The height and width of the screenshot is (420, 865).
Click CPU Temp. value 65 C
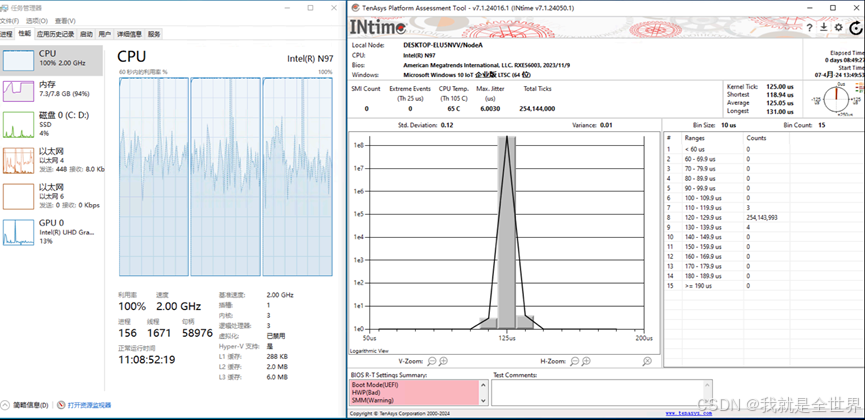pyautogui.click(x=453, y=109)
